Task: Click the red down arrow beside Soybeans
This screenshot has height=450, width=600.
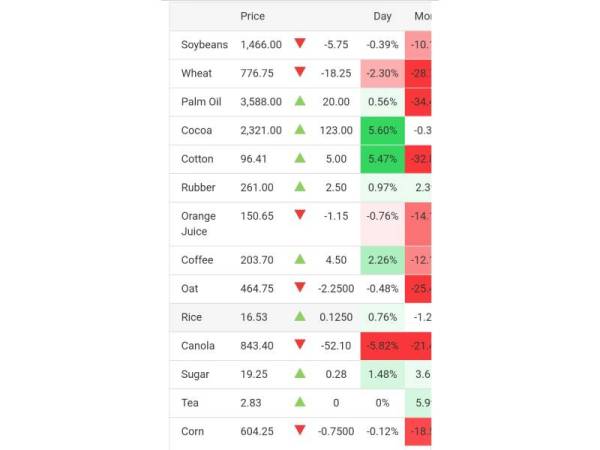Action: pos(299,44)
